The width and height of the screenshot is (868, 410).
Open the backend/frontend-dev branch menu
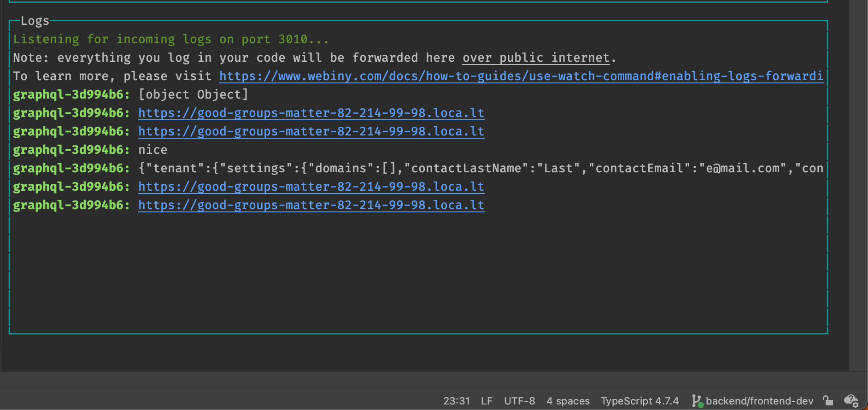click(759, 401)
